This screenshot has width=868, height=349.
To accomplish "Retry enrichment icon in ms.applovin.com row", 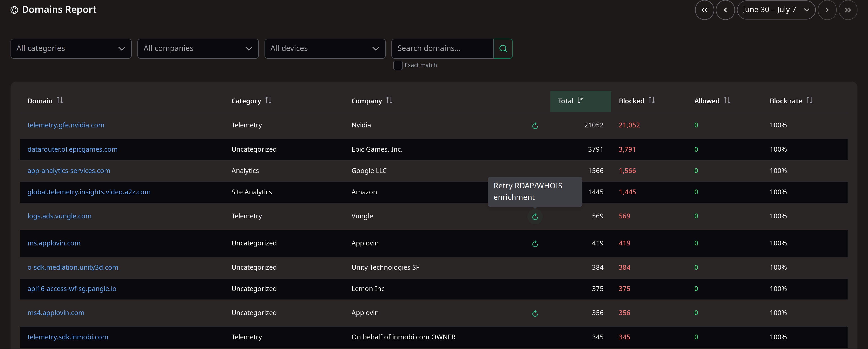I will point(535,244).
